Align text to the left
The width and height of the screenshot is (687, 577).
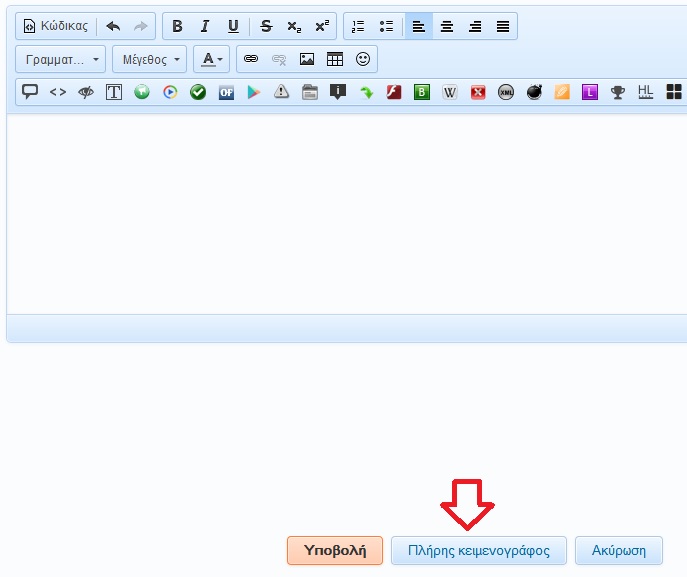419,26
